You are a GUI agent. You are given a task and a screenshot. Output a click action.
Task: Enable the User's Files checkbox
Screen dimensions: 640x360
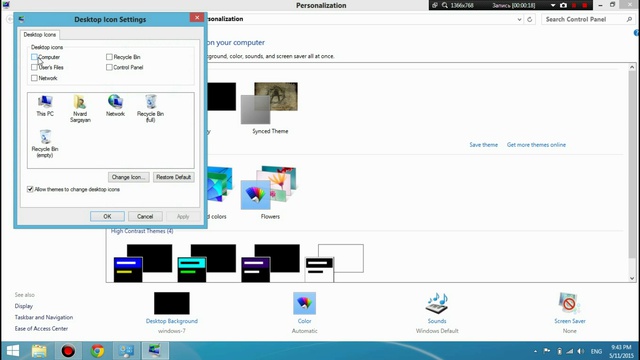[34, 67]
